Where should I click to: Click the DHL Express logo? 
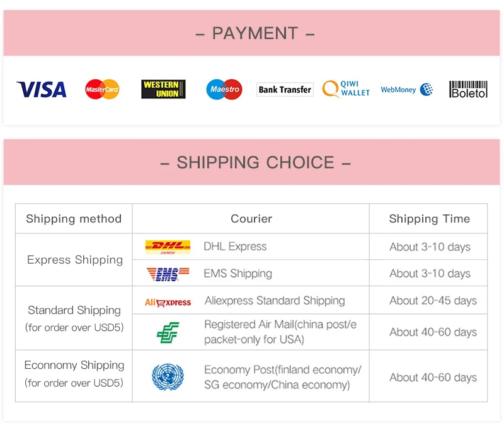[x=168, y=247]
